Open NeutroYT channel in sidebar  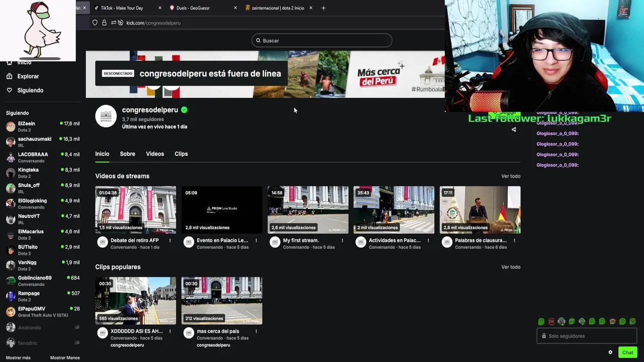(43, 219)
